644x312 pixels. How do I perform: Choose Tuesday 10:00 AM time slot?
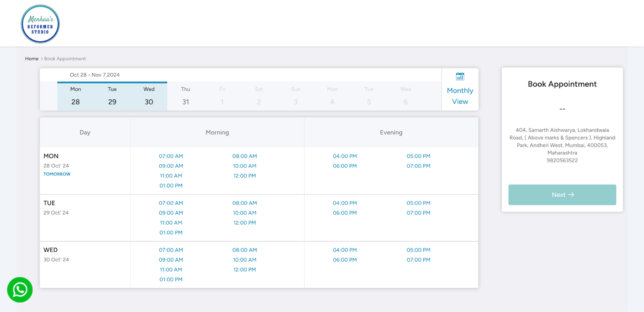tap(244, 213)
